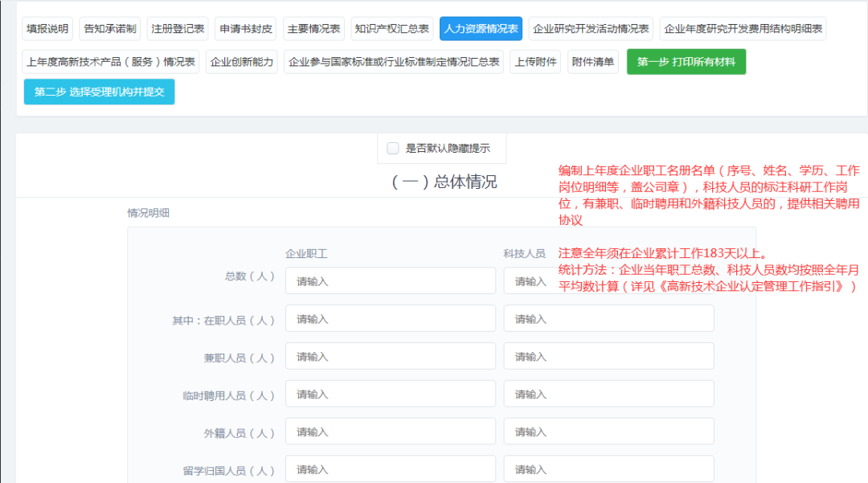Focus 科技人员 留学归国人员 input field

point(608,469)
